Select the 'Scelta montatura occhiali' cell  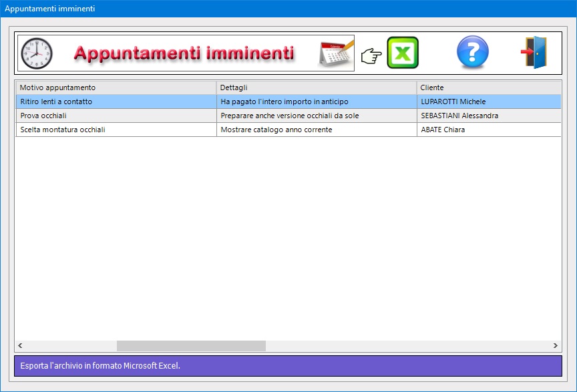pyautogui.click(x=116, y=130)
